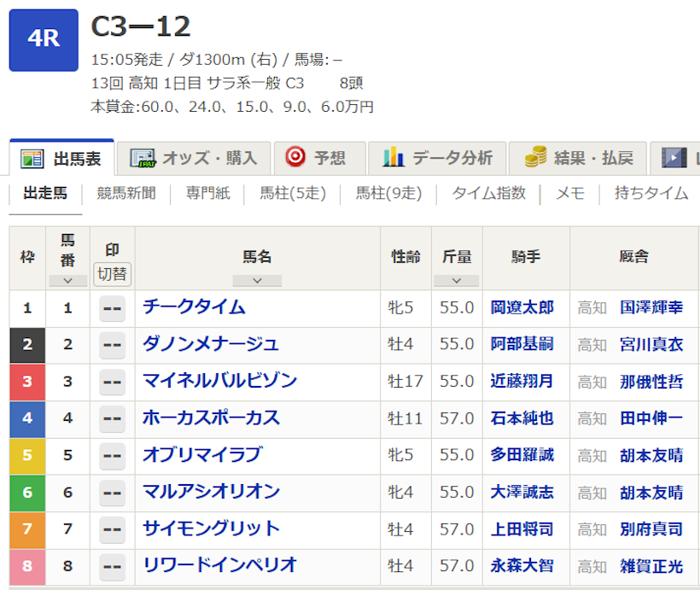Viewport: 700px width, 590px height.
Task: Switch to the 競馬新聞 sub-tab
Action: (126, 193)
